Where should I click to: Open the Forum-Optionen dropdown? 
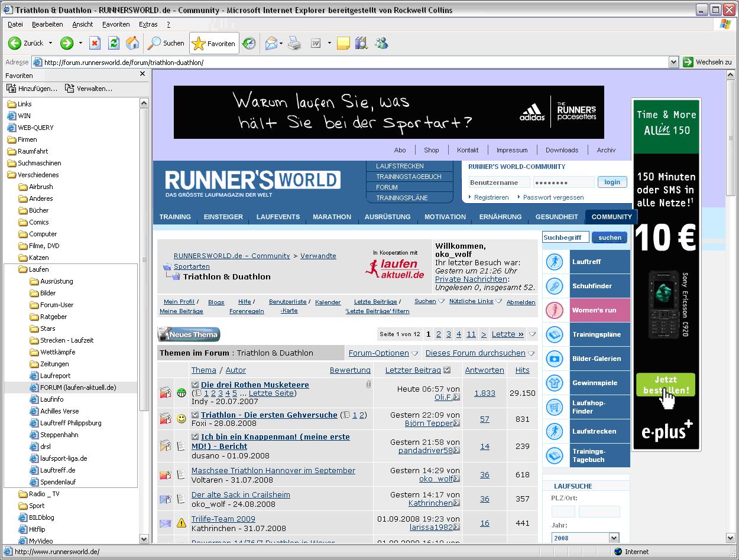coord(383,353)
